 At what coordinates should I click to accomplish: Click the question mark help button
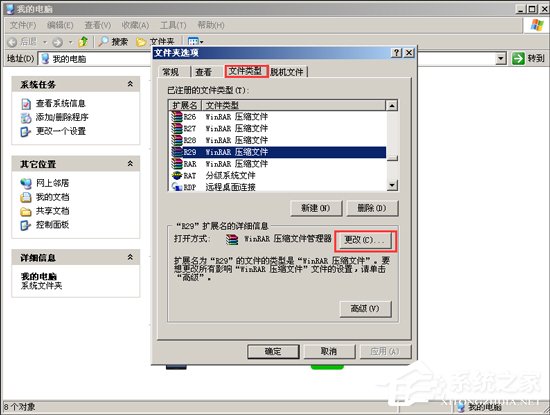[x=396, y=53]
